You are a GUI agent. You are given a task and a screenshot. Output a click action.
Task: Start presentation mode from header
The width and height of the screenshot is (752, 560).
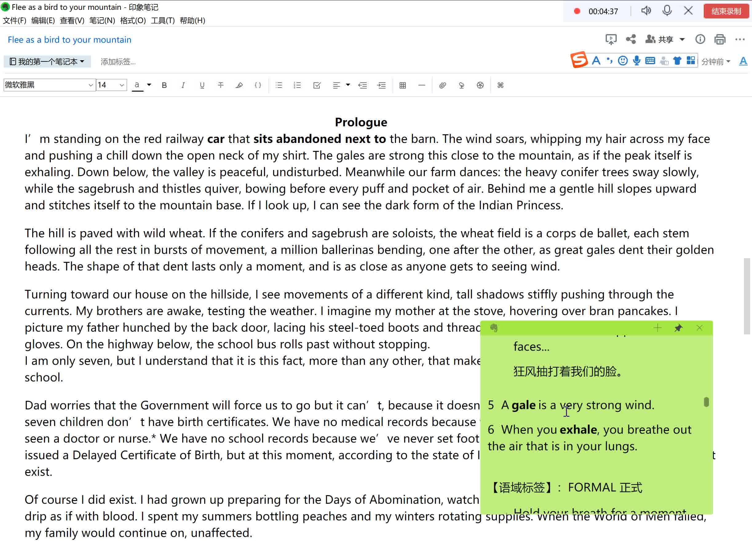611,39
